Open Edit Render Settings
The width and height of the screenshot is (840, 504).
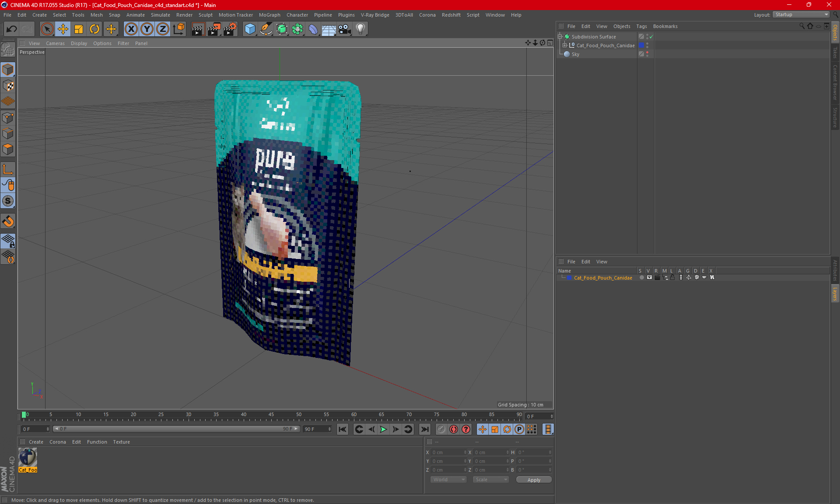[x=230, y=29]
